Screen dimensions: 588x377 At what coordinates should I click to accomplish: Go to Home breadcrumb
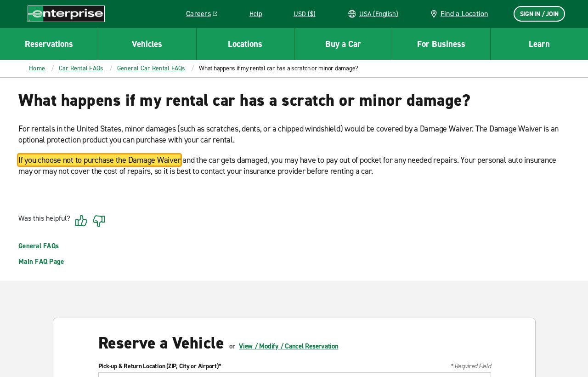tap(37, 69)
